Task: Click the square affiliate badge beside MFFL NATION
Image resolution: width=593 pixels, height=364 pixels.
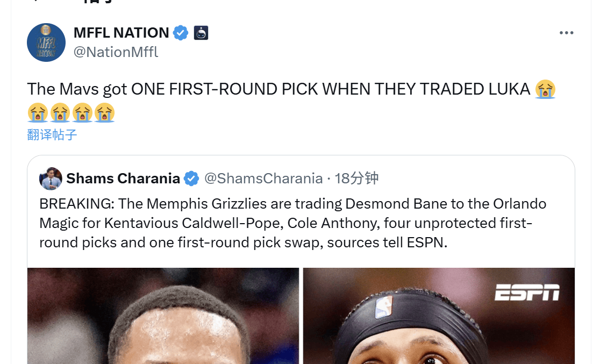Action: click(201, 33)
